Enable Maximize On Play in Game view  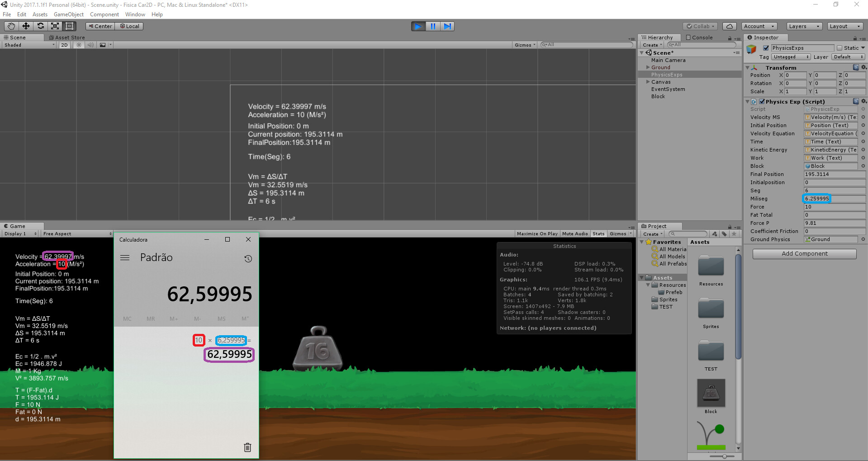pos(537,233)
